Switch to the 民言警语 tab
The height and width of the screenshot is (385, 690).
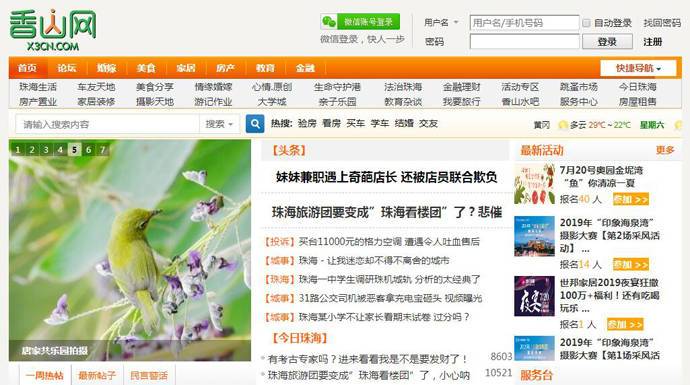pos(149,375)
